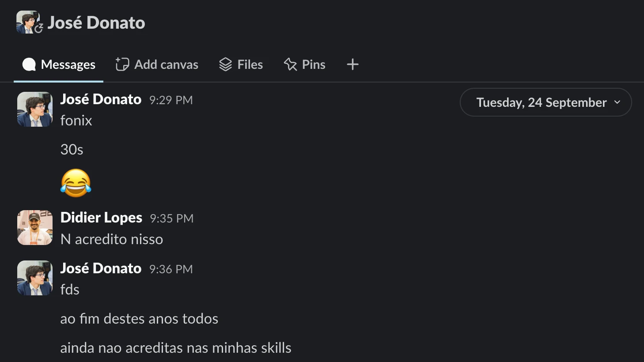Click José Donato's avatar in the header
Viewport: 644px width, 362px height.
[28, 22]
